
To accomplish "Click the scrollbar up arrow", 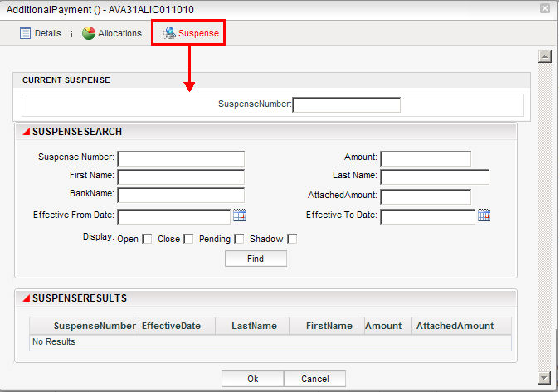I will tap(544, 56).
